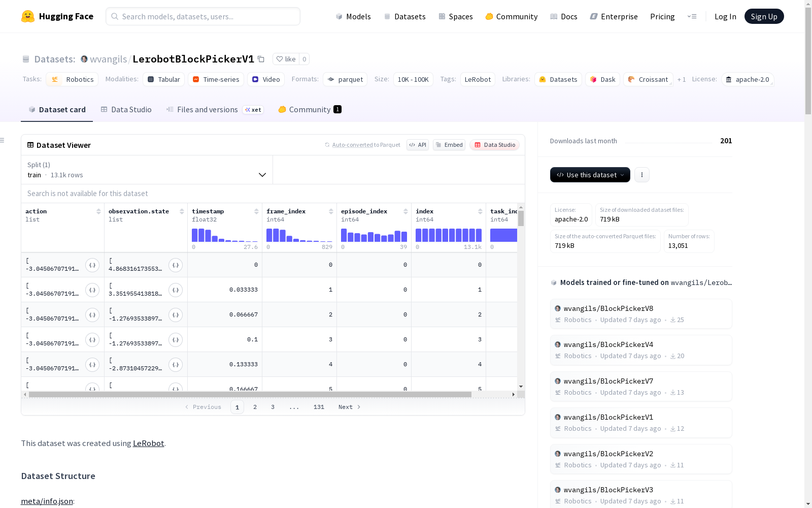Click the Robotics task tag
The height and width of the screenshot is (508, 812).
pos(72,79)
